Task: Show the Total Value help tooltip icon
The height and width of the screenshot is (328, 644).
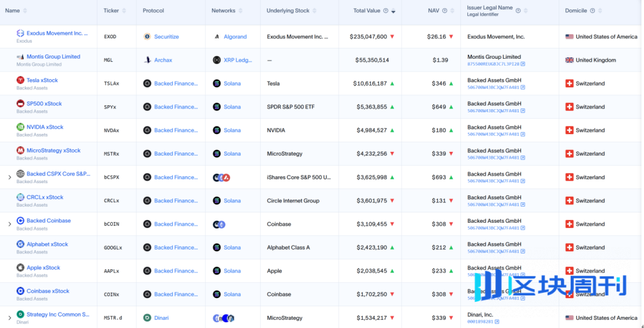Action: [x=386, y=11]
